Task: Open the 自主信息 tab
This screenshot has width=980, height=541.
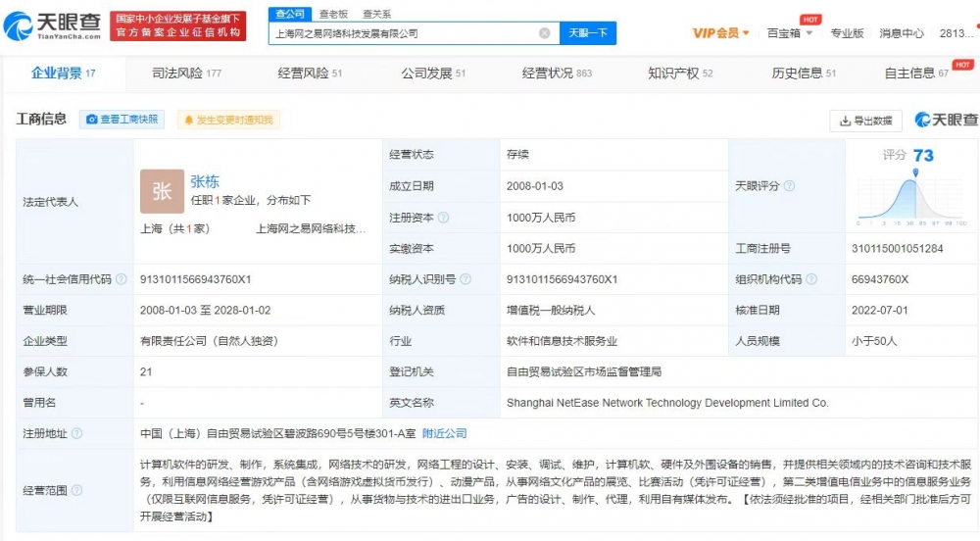Action: click(916, 74)
